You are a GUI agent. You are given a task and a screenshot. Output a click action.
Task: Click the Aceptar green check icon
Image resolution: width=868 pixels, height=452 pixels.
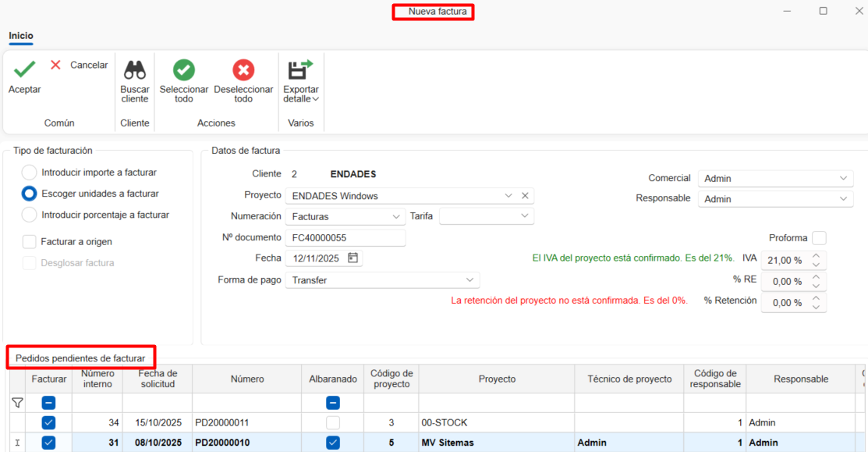[23, 69]
